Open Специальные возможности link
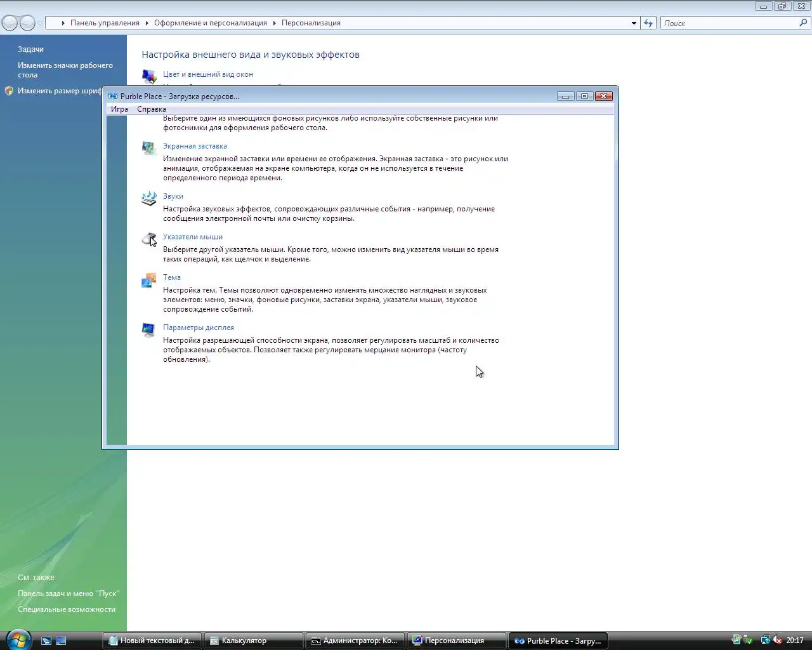Image resolution: width=812 pixels, height=650 pixels. [67, 609]
